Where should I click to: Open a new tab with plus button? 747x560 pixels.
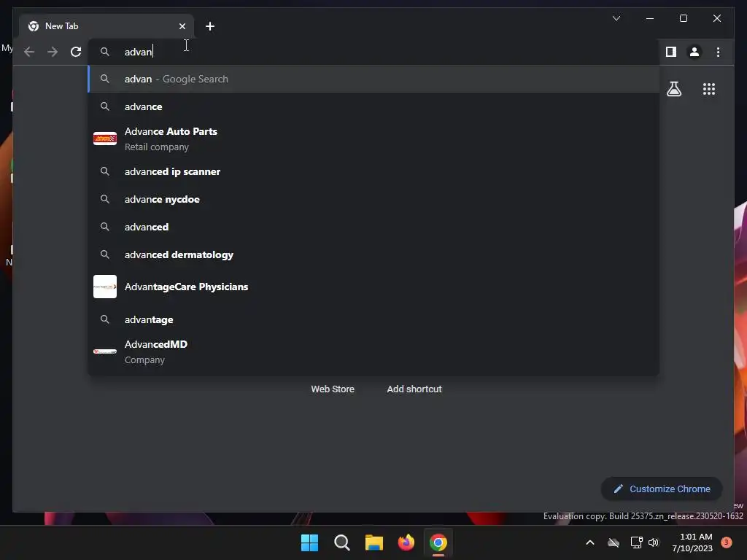click(x=209, y=26)
